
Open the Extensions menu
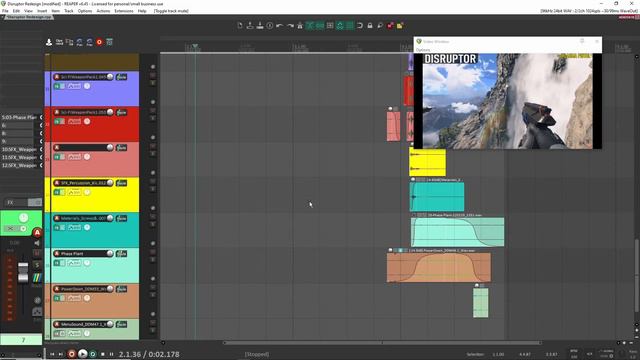click(124, 11)
